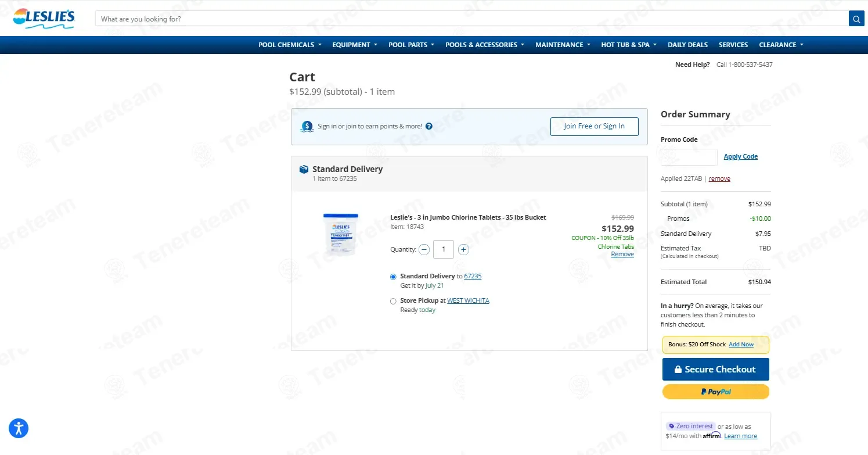Viewport: 868px width, 455px height.
Task: Select Standard Delivery radio button
Action: click(x=394, y=277)
